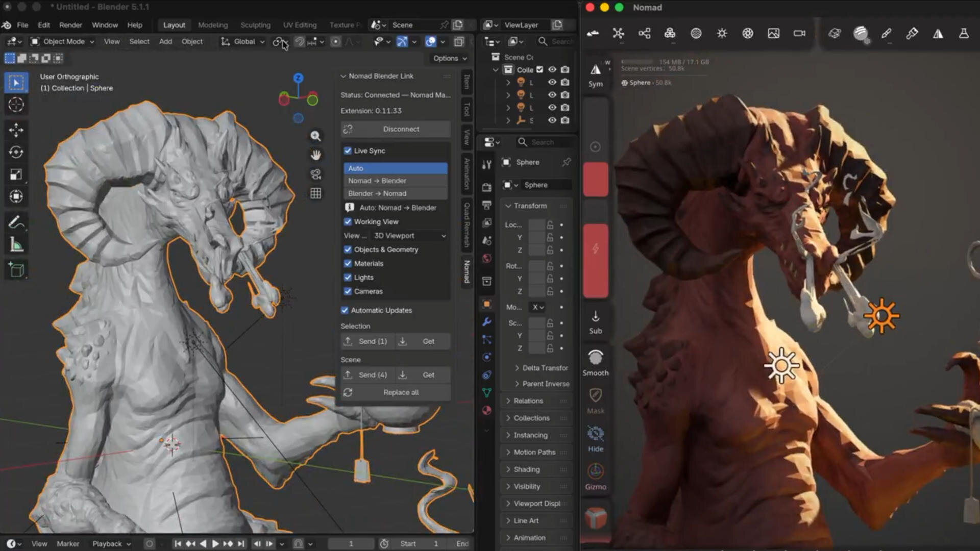
Task: Switch to the Modeling workspace tab
Action: pos(213,25)
